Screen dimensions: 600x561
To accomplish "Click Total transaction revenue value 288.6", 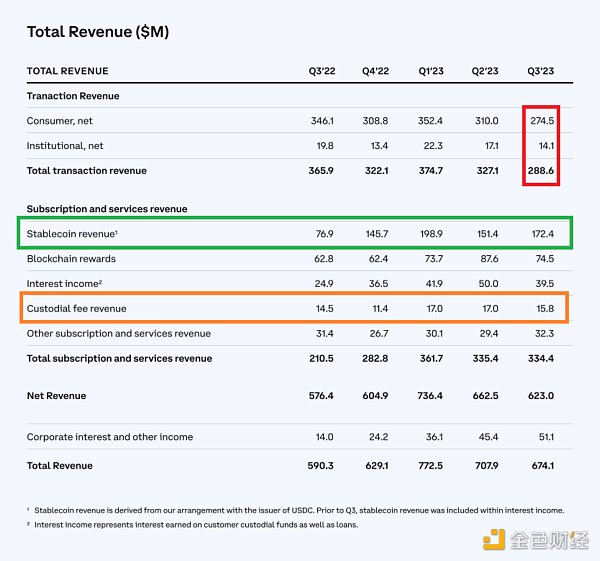I will pos(541,170).
